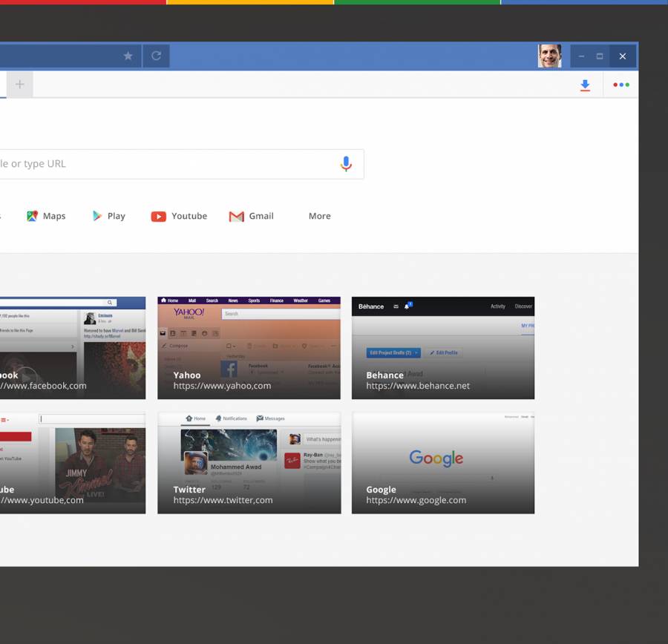Open the Play store shortcut icon
The image size is (668, 644).
click(x=97, y=216)
